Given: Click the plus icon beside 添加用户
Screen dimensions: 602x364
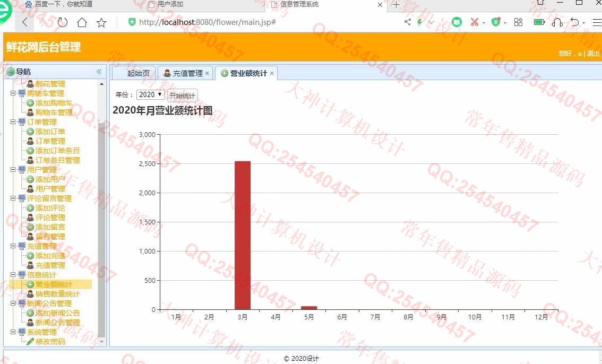Looking at the screenshot, I should tap(30, 179).
